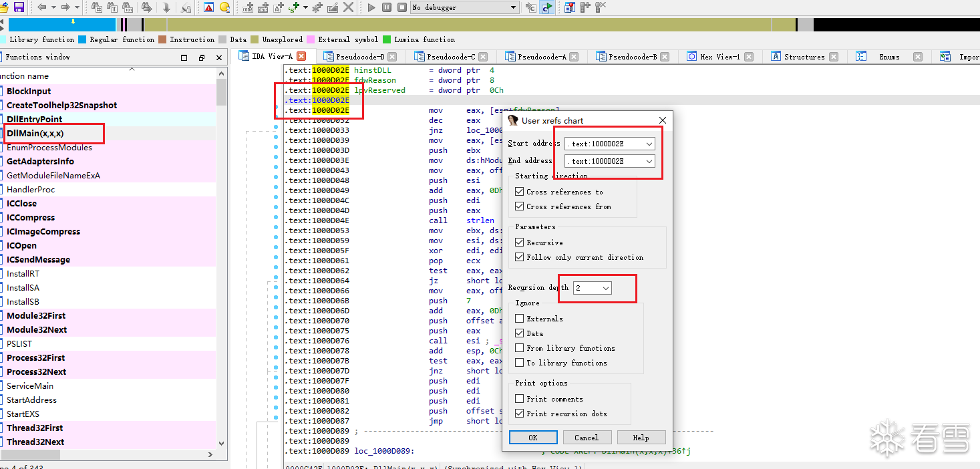Enable the Externals ignore checkbox
The height and width of the screenshot is (469, 980).
coord(520,319)
